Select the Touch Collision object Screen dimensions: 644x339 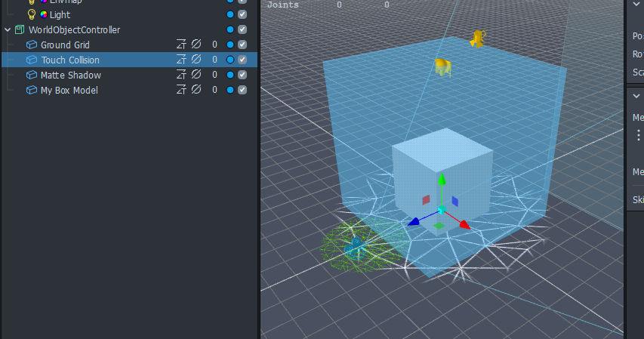tap(70, 60)
